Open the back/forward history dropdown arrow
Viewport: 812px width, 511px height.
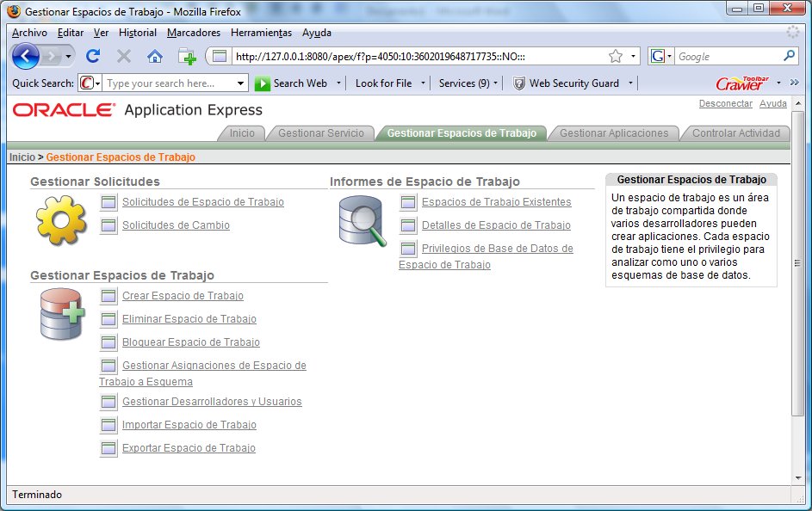[x=68, y=57]
